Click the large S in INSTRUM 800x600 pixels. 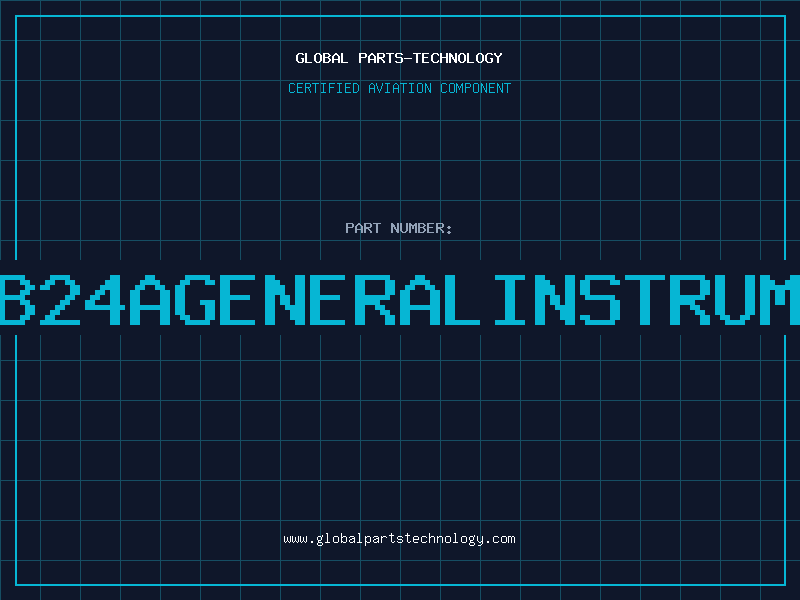click(x=600, y=300)
